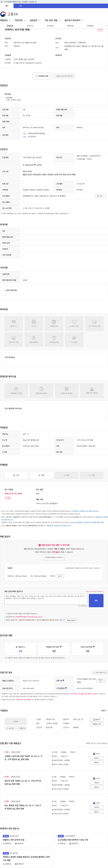Switch to the 개인 tab

click(x=7, y=6)
